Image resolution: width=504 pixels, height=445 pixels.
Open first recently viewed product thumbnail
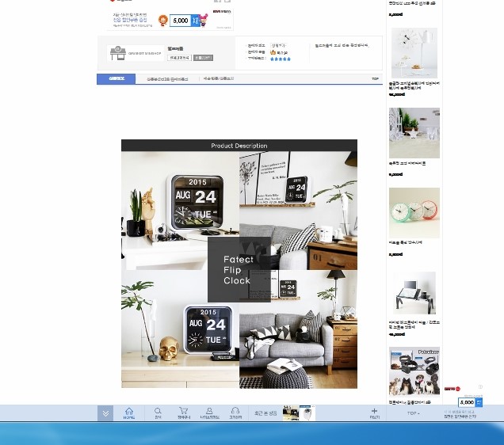click(x=291, y=413)
